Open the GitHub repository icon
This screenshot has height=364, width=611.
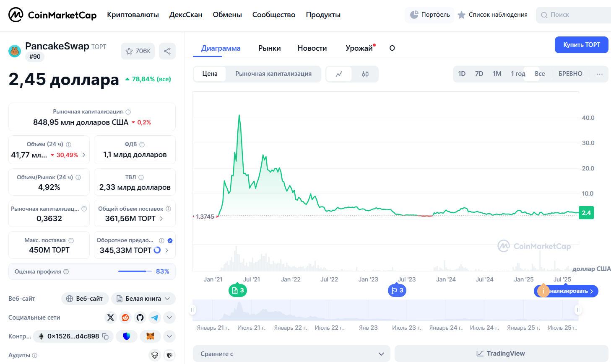[x=140, y=318]
